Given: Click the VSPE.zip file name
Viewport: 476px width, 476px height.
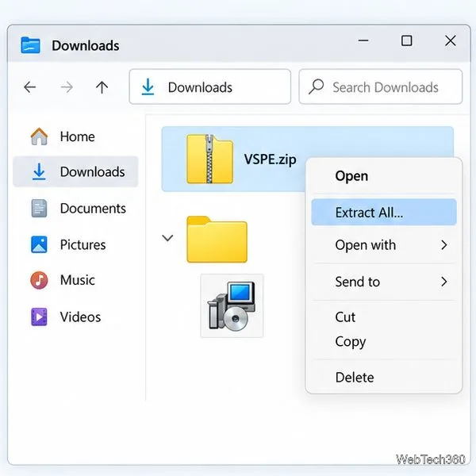Looking at the screenshot, I should click(271, 159).
